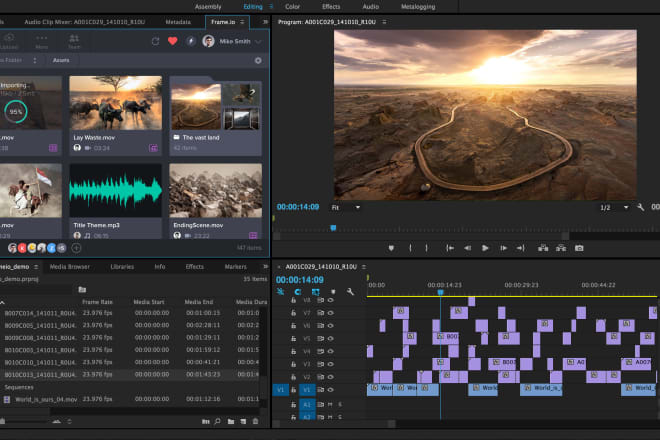Select the Lay Waste.mov thumbnail

(115, 102)
